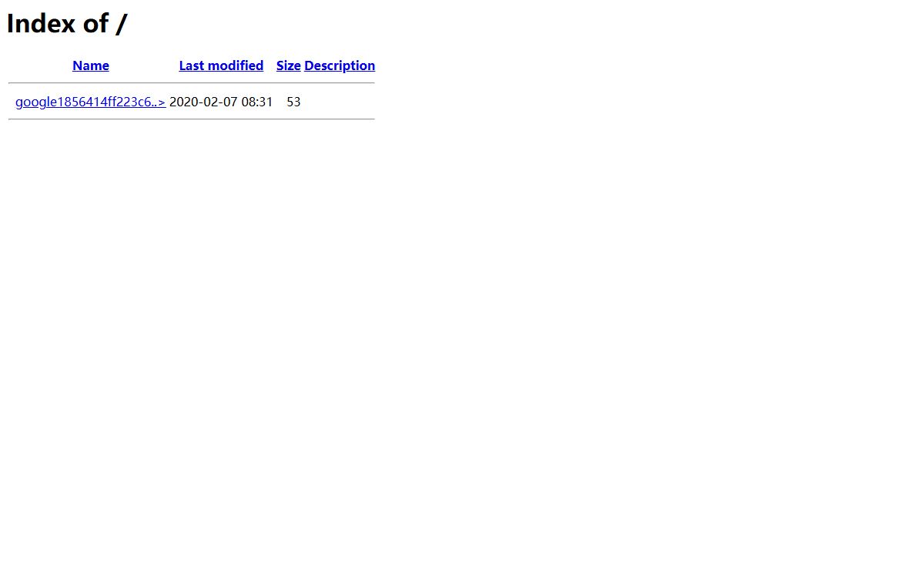Open the google1856414ff223c6 file link
Screen dimensions: 924x570
(90, 101)
